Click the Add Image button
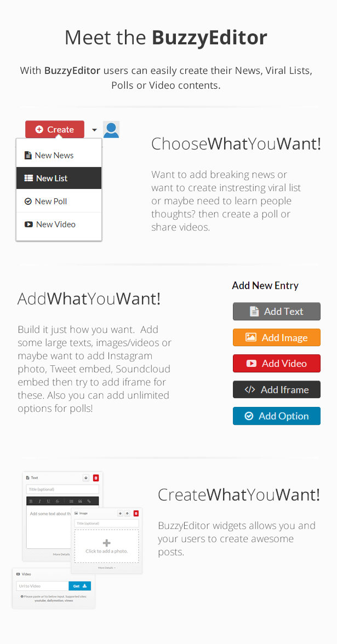The height and width of the screenshot is (644, 337). click(276, 337)
